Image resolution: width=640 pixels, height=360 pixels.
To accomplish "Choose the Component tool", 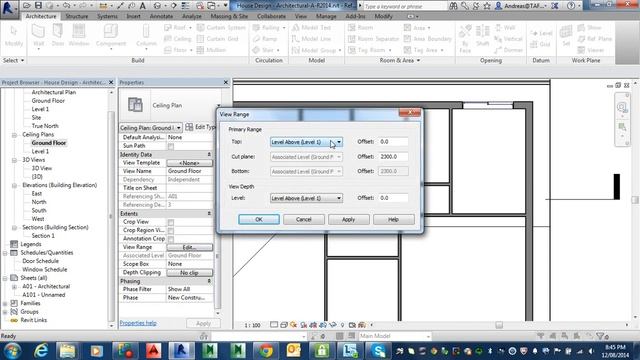I will pos(111,36).
